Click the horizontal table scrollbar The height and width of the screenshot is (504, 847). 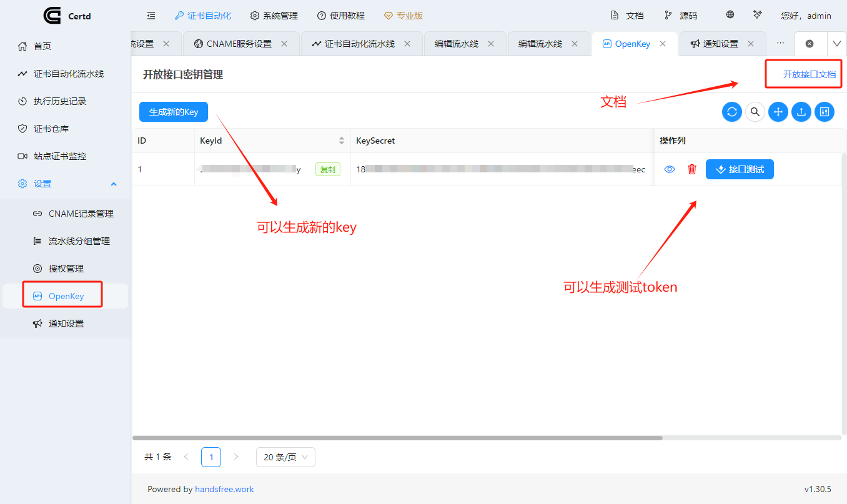[x=397, y=438]
